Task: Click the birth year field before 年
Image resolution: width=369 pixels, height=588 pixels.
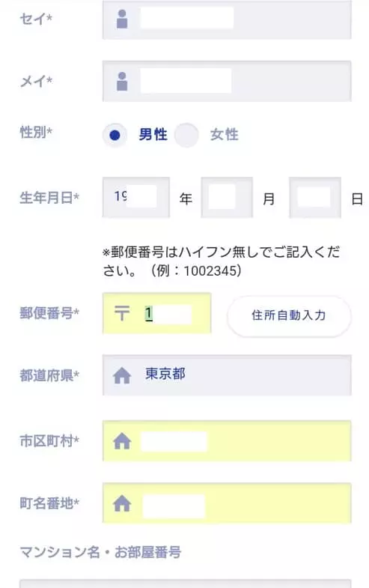Action: coord(136,198)
